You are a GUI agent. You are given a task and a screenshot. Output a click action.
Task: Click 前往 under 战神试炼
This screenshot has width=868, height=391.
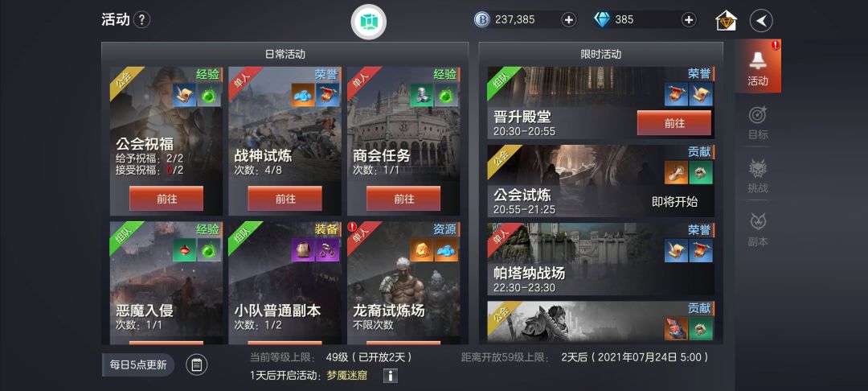[285, 198]
